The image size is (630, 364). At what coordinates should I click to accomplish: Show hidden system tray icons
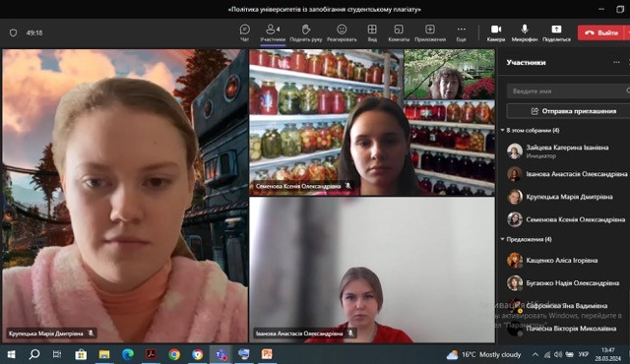[535, 355]
